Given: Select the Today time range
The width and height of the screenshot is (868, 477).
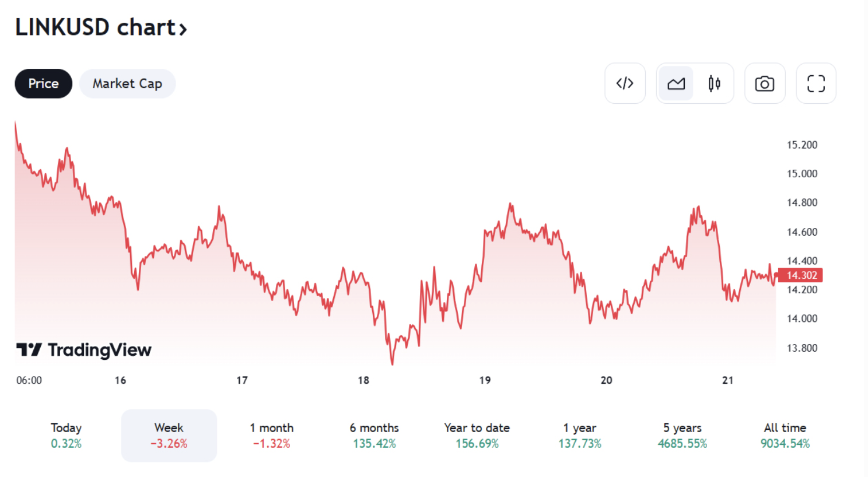Looking at the screenshot, I should coord(66,435).
